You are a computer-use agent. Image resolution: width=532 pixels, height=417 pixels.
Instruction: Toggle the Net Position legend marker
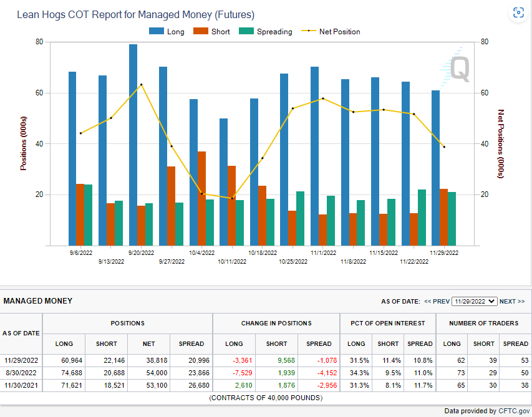coord(309,31)
